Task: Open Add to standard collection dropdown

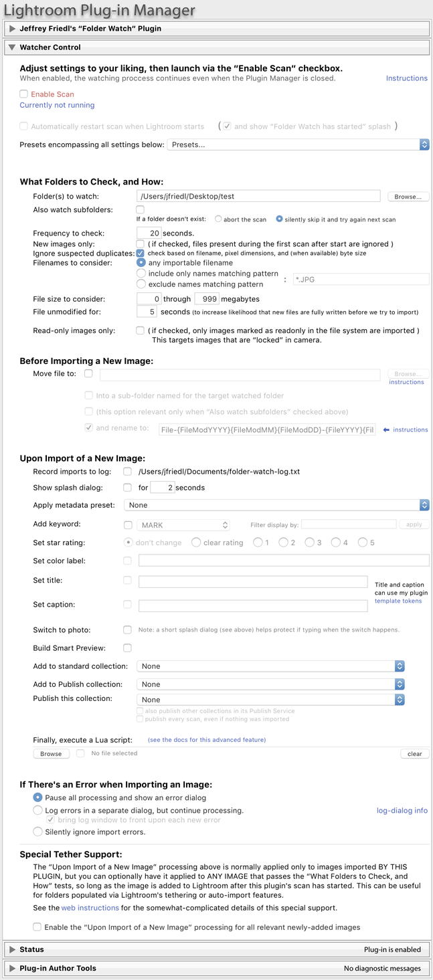Action: pyautogui.click(x=270, y=666)
